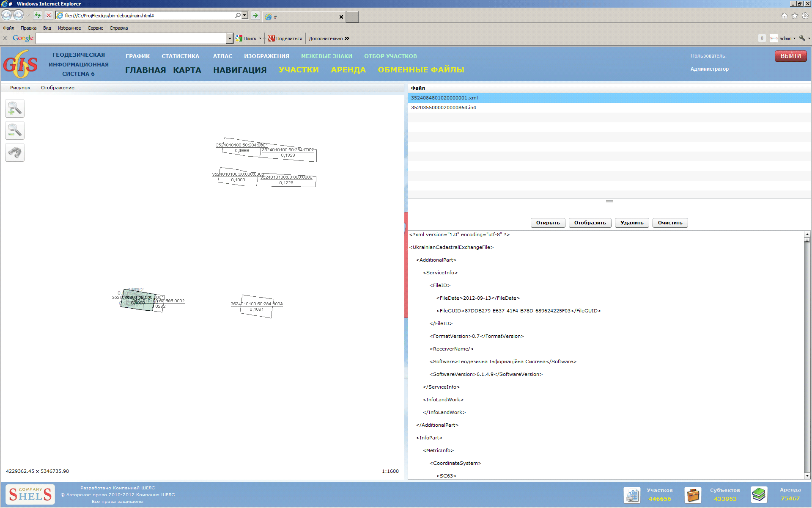Select file 3520355000020000864.in4 in list
Screen dimensions: 812x508
tap(443, 108)
